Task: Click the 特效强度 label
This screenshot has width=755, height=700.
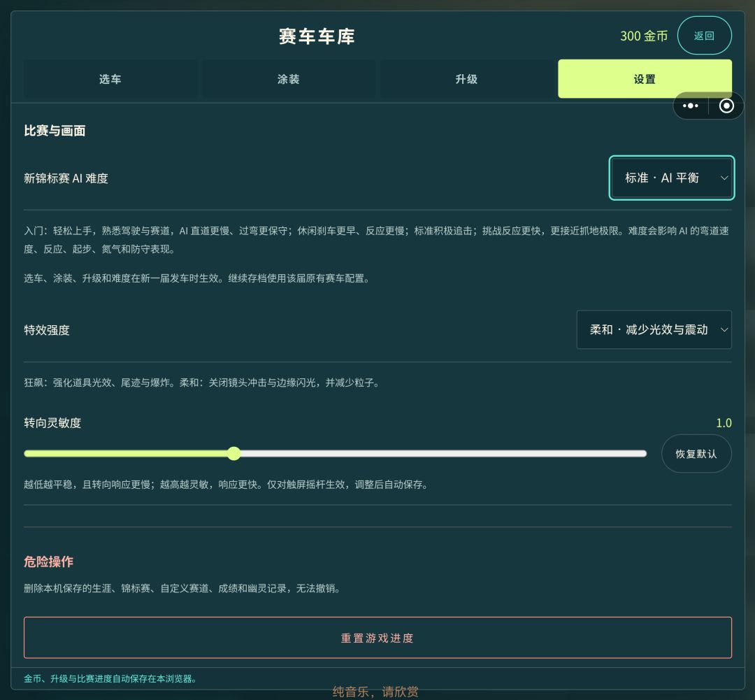Action: [x=47, y=330]
